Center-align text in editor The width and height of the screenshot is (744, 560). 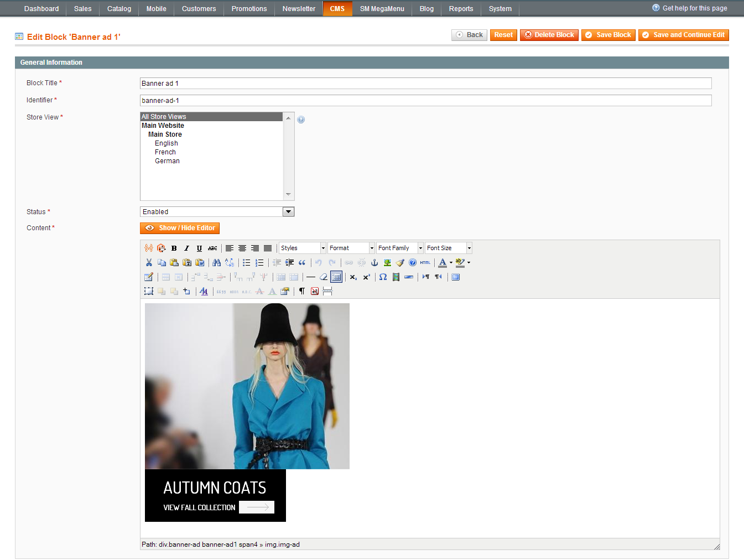(242, 248)
